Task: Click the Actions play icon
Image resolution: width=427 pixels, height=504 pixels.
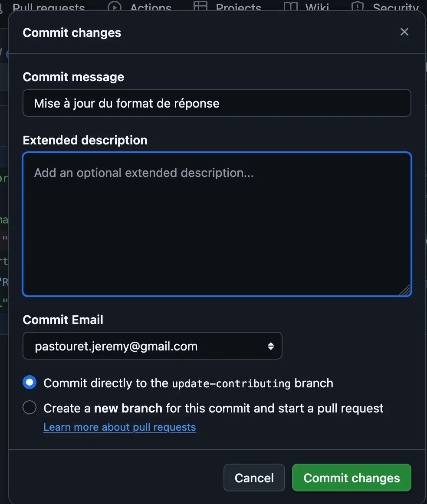Action: (x=114, y=7)
